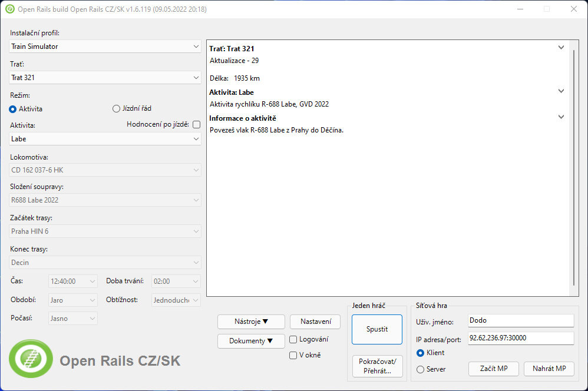Image resolution: width=588 pixels, height=391 pixels.
Task: Click the Nahrát MP button
Action: (549, 369)
